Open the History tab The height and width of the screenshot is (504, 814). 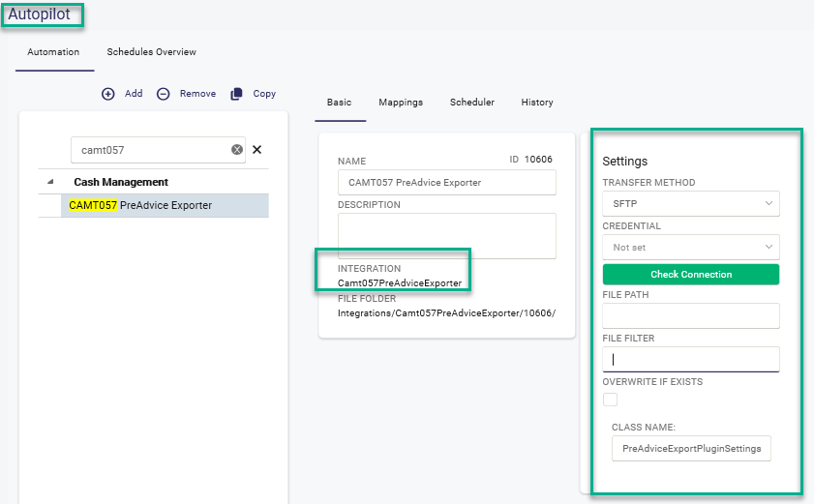537,103
